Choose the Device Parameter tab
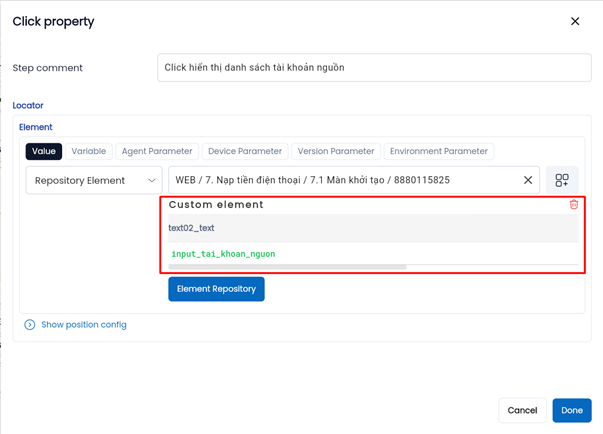The height and width of the screenshot is (434, 603). coord(245,151)
